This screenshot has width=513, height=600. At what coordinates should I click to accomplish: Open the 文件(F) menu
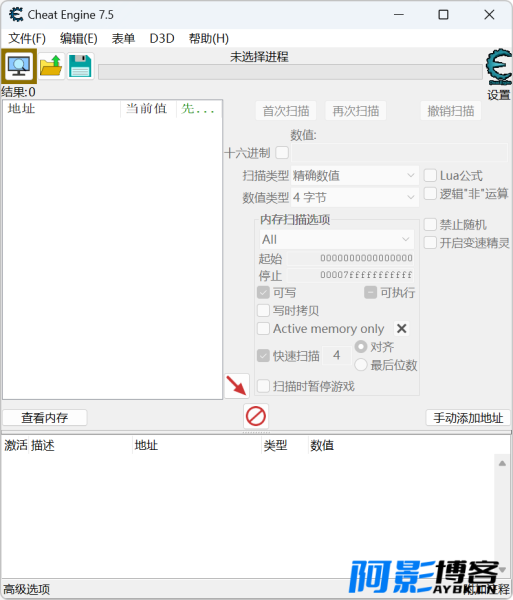(27, 38)
